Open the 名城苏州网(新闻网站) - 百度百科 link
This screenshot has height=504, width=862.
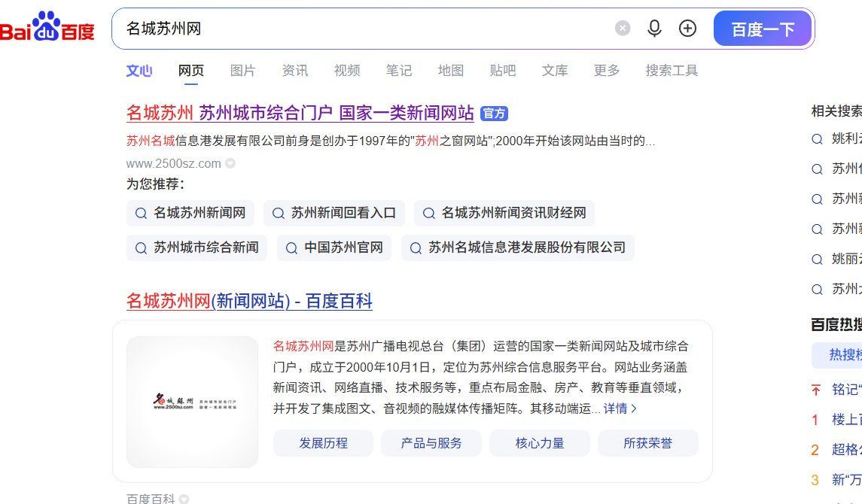250,301
